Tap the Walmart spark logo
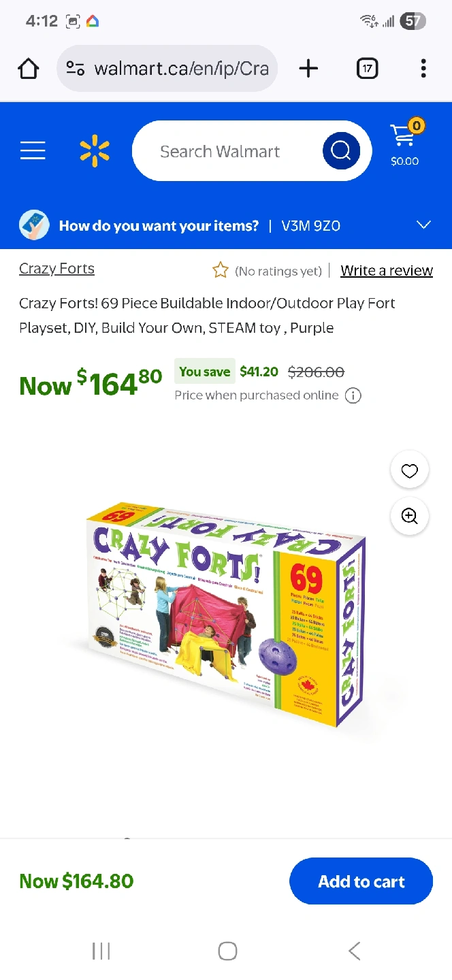 pyautogui.click(x=95, y=151)
